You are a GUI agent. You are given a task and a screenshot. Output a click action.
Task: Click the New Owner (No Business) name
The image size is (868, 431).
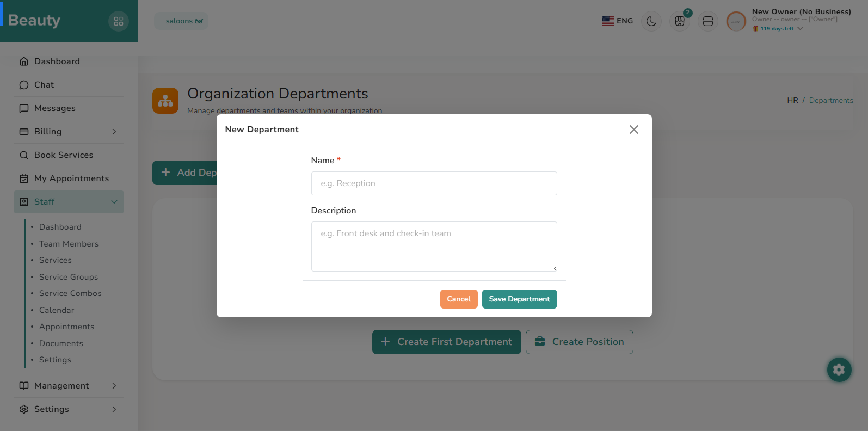click(802, 11)
